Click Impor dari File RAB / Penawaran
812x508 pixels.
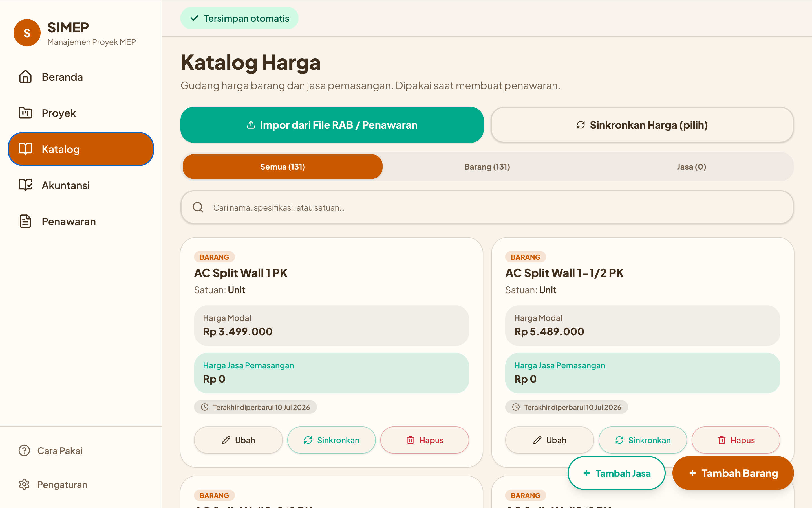point(332,125)
